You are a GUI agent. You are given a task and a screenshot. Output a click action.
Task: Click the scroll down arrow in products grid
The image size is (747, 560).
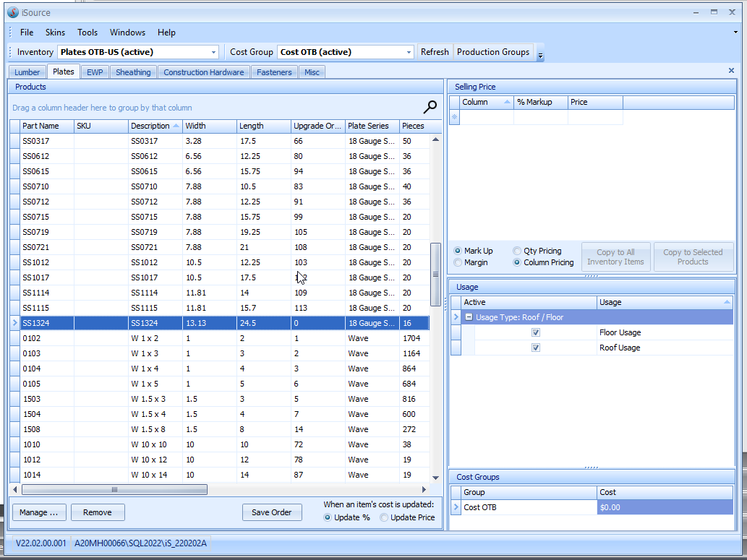click(x=435, y=478)
